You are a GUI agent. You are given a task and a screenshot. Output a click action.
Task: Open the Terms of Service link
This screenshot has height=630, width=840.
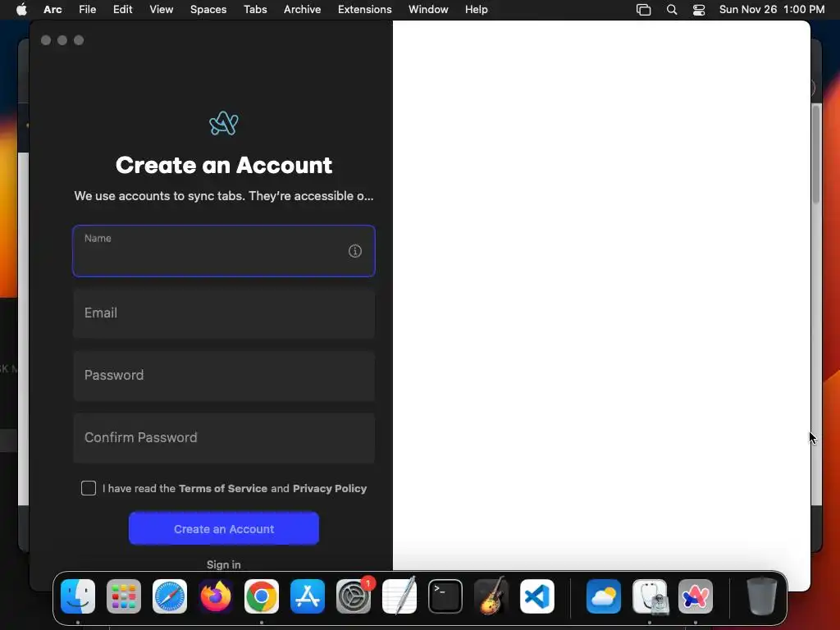tap(223, 488)
